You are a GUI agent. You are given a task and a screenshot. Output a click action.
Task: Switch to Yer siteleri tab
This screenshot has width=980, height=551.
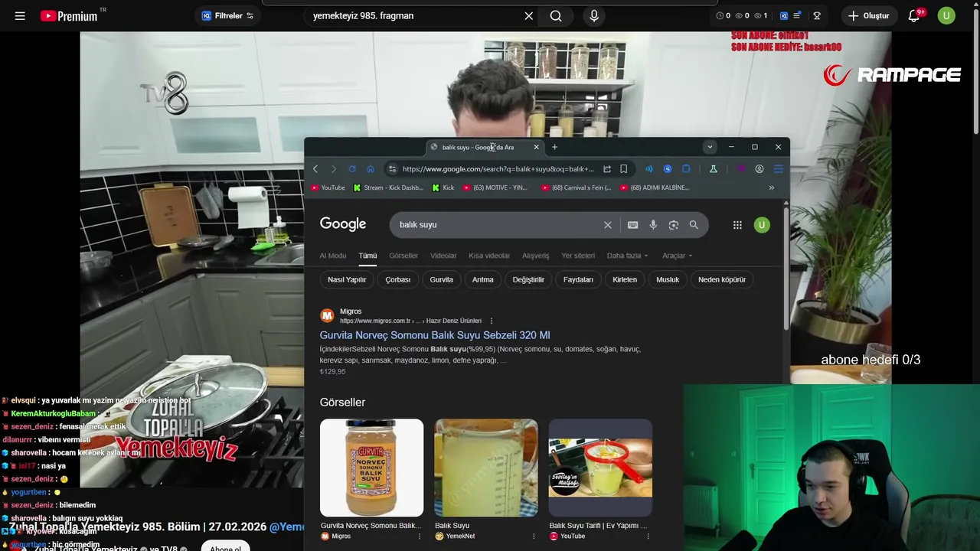coord(578,256)
